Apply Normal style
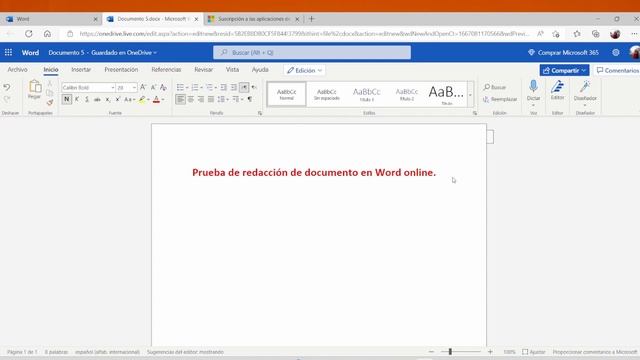 (287, 94)
